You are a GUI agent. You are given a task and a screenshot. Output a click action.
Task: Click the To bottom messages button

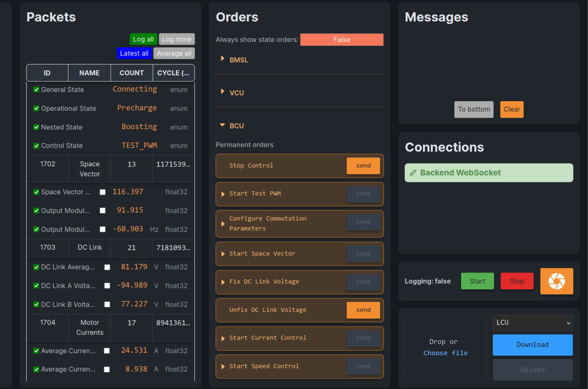(474, 109)
